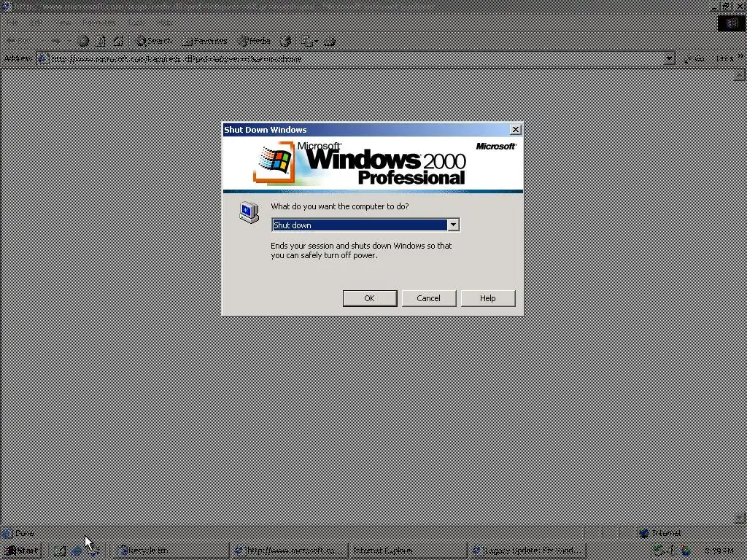Click the Start button on taskbar

coord(22,551)
